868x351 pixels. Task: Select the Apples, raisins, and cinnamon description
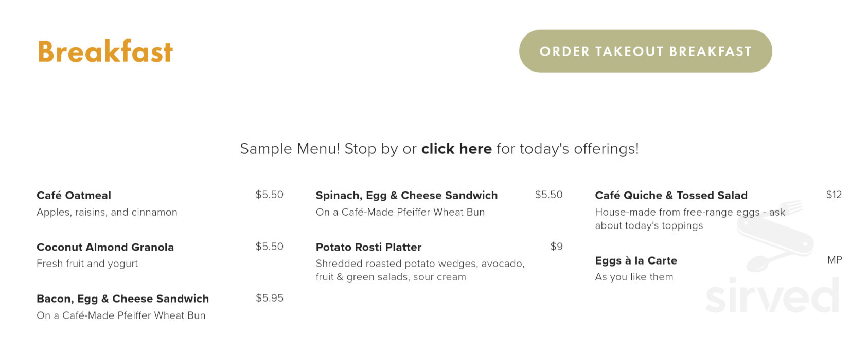107,212
